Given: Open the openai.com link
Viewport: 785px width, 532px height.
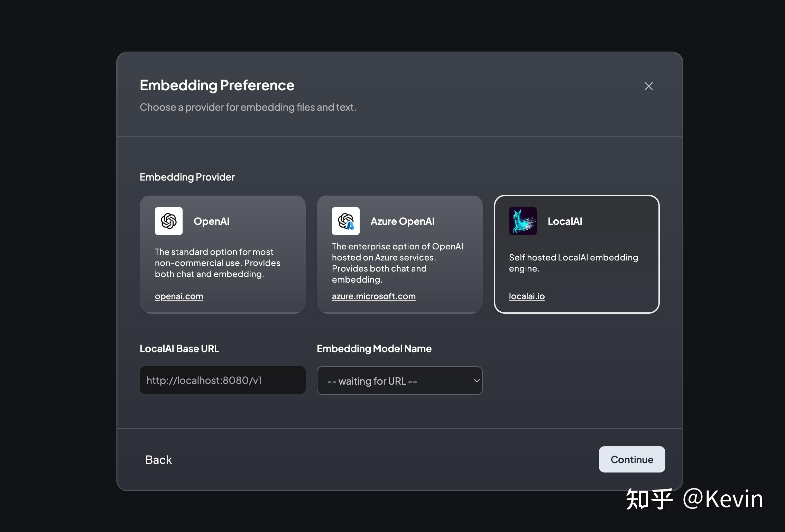Looking at the screenshot, I should [179, 296].
